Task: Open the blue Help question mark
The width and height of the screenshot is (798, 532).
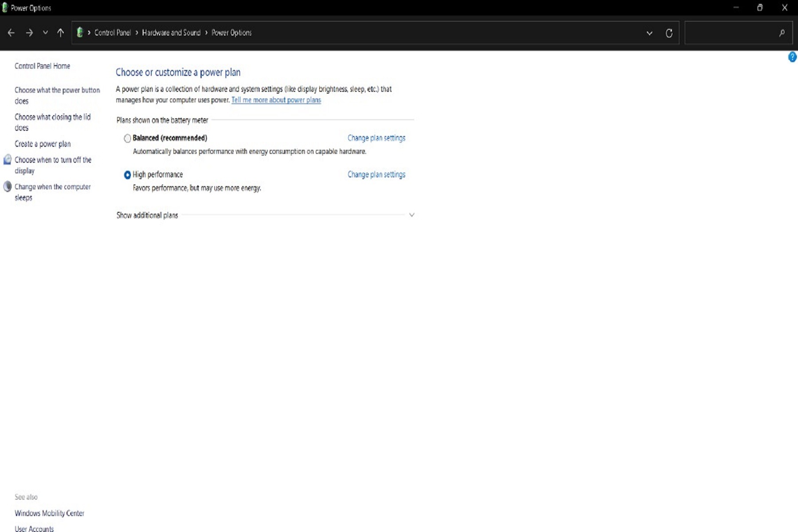Action: tap(792, 57)
